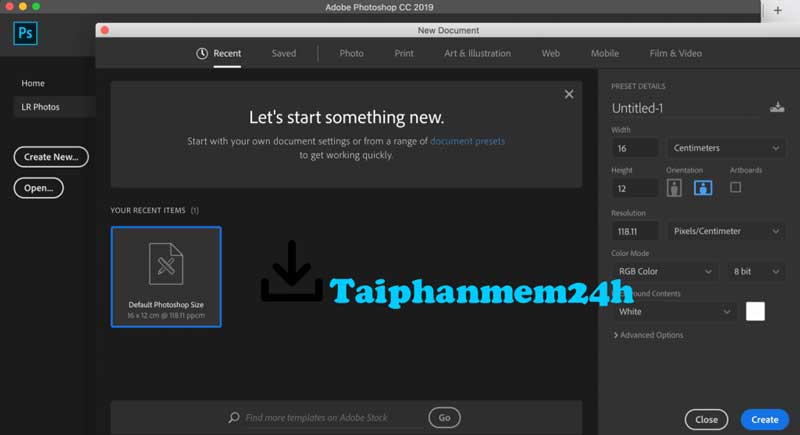Click the Create button
Image resolution: width=800 pixels, height=435 pixels.
[764, 420]
